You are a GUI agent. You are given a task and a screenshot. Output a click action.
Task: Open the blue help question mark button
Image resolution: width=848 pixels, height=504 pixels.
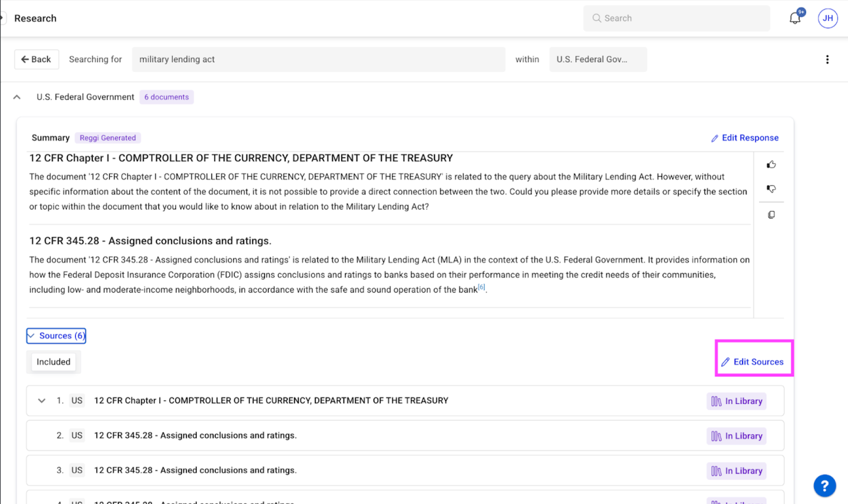coord(824,485)
